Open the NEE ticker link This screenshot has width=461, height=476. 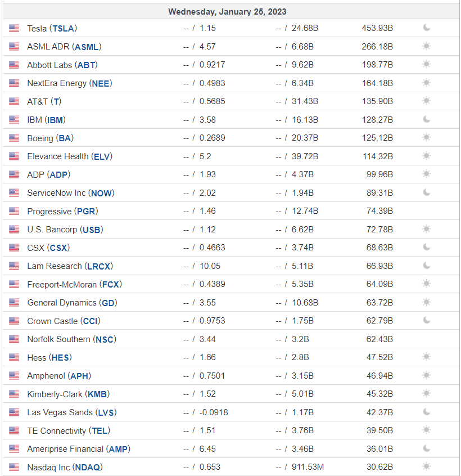101,83
